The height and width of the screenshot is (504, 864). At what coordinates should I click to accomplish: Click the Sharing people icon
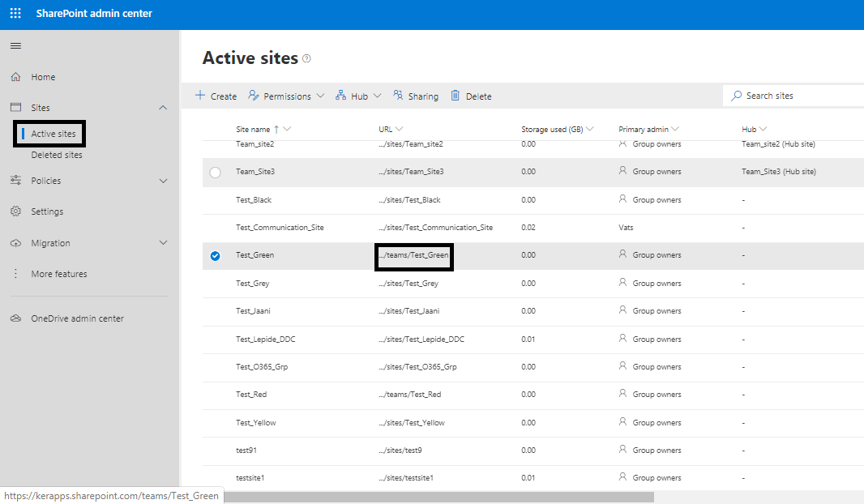point(398,96)
